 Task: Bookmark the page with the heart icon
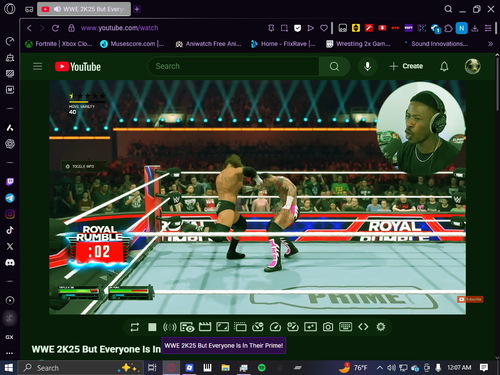(x=324, y=28)
